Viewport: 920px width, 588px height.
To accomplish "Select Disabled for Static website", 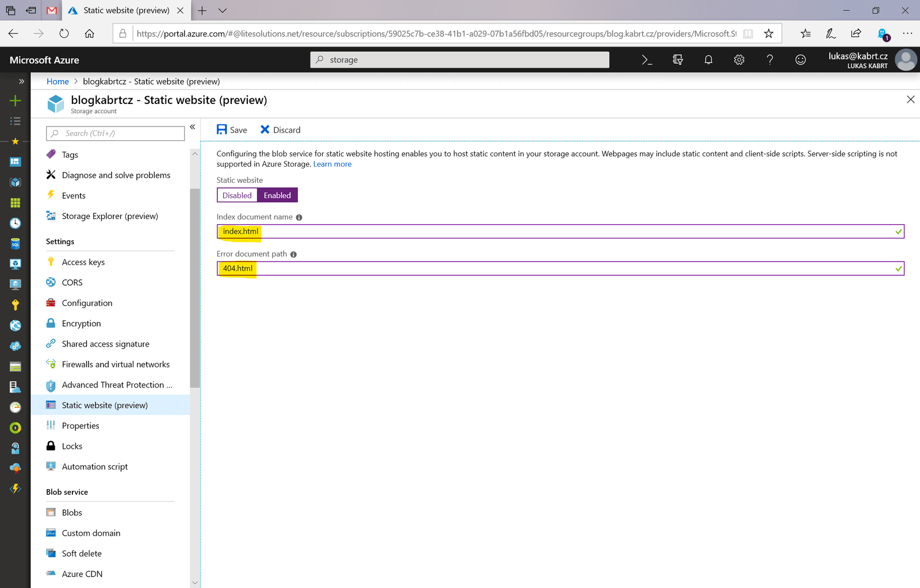I will [237, 195].
